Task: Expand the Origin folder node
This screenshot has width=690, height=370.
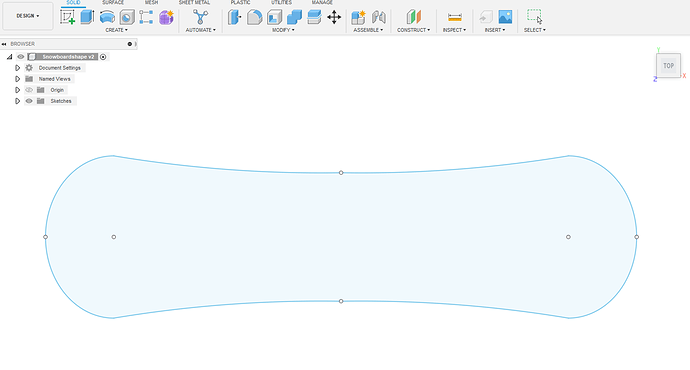Action: click(x=18, y=90)
